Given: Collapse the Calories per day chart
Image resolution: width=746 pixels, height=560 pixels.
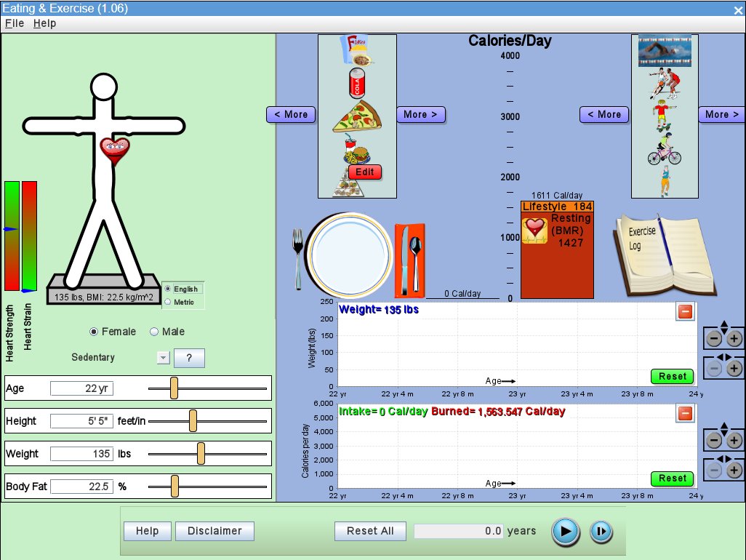Looking at the screenshot, I should click(685, 414).
